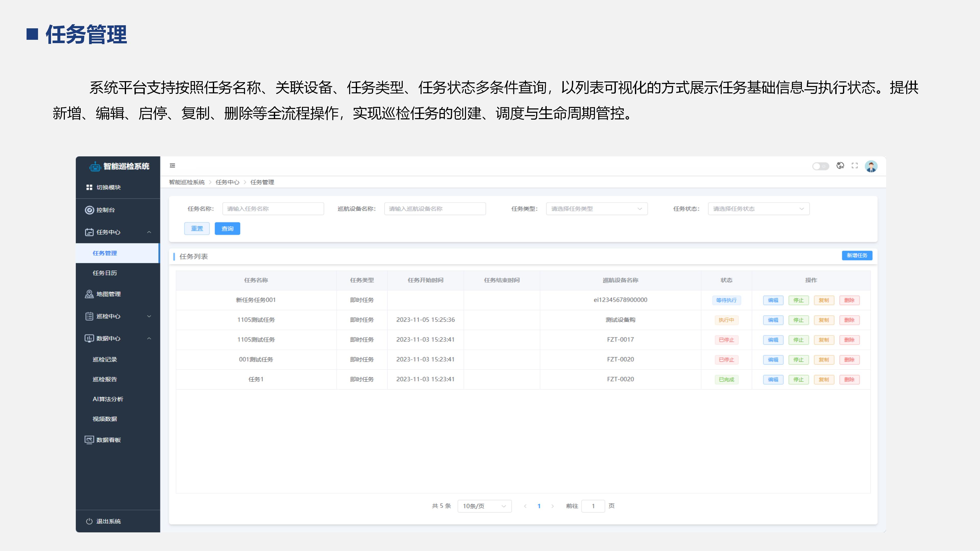Click the 巡检中心 checklist icon
The height and width of the screenshot is (551, 980).
(89, 316)
